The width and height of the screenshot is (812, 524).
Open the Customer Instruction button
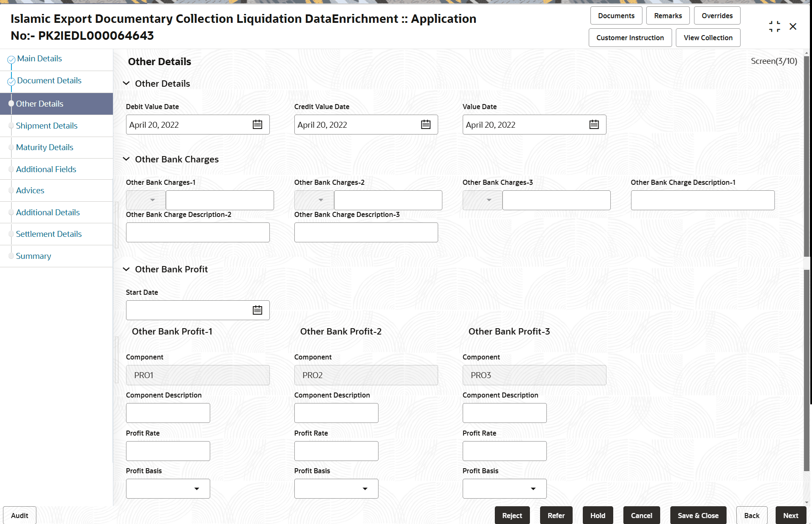(630, 38)
